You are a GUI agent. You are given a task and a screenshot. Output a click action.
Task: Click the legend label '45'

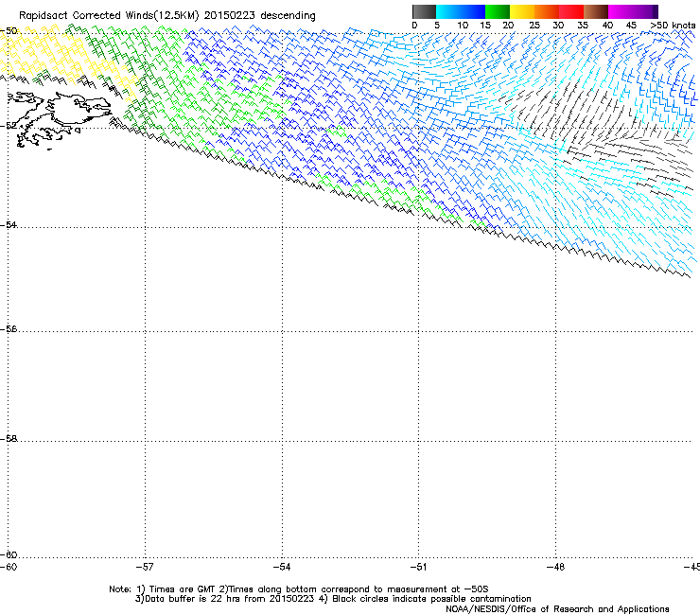coord(631,26)
